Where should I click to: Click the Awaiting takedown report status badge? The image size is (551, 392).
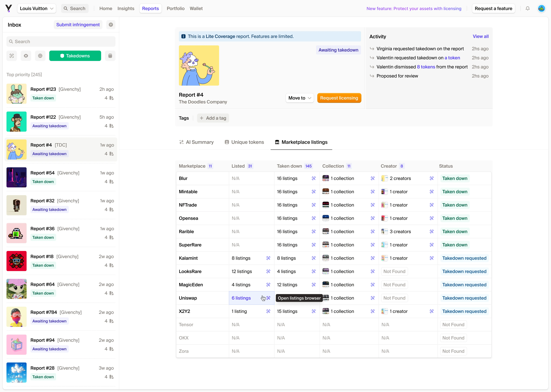[x=338, y=50]
